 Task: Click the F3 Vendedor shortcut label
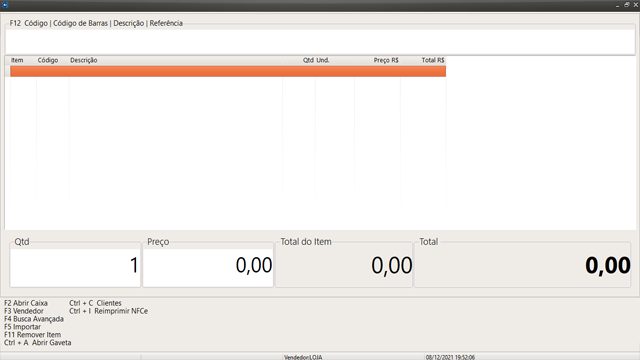(24, 311)
